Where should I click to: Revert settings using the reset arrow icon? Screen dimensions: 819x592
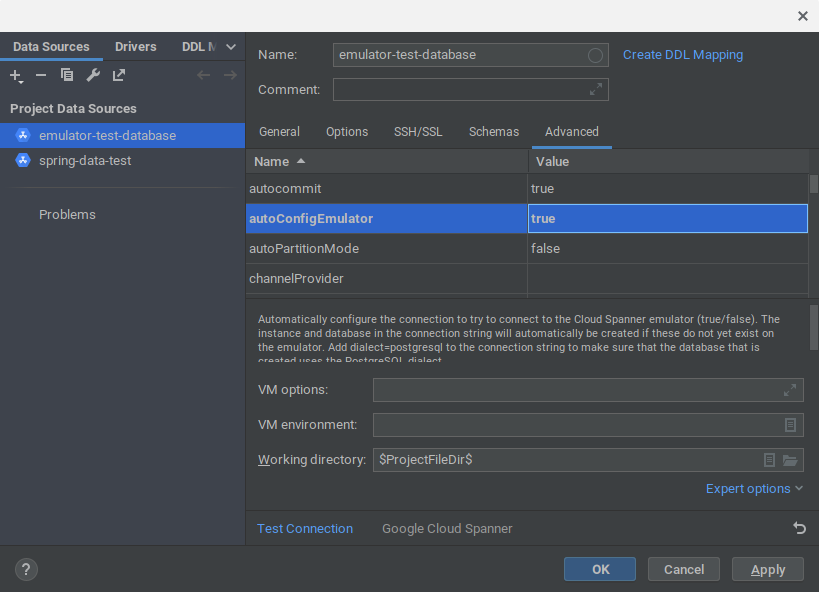798,527
